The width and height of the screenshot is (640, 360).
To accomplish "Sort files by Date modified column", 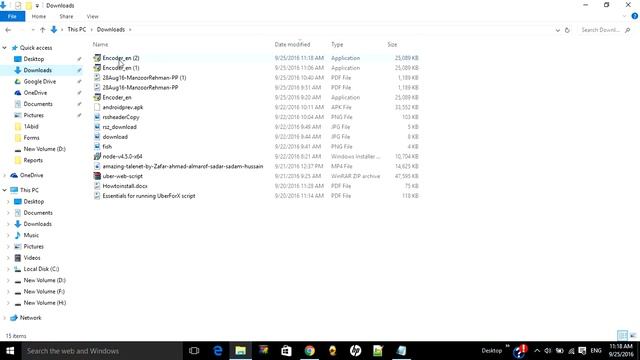I will click(292, 44).
